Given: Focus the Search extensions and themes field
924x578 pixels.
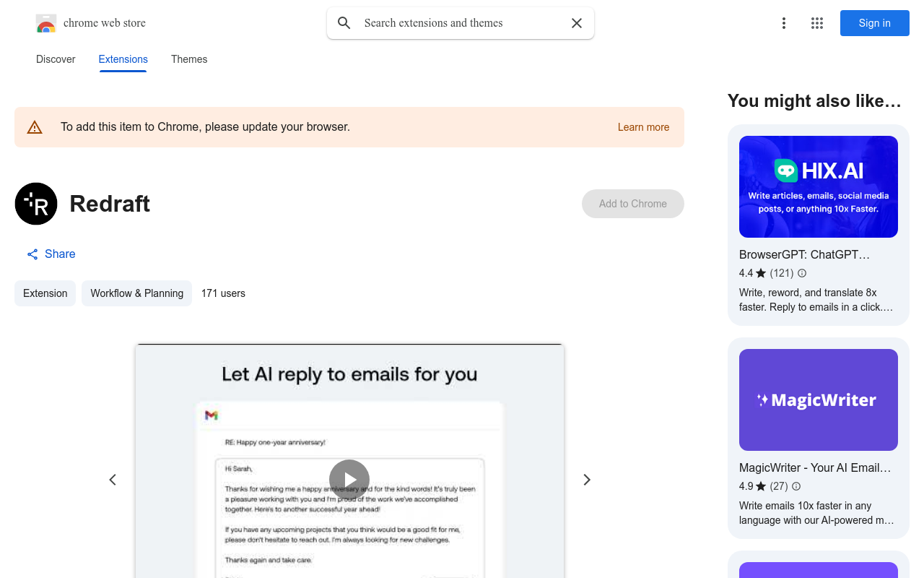Looking at the screenshot, I should [462, 23].
